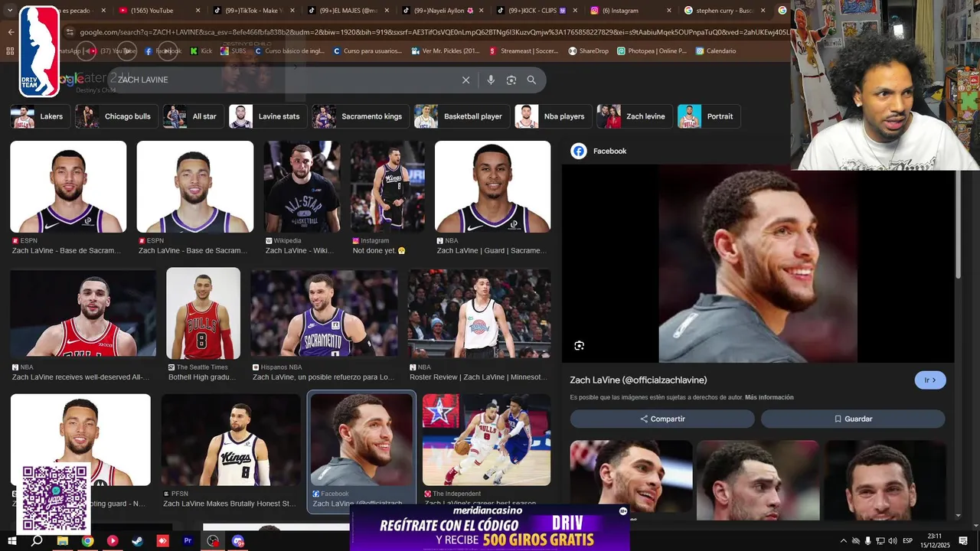
Task: Click the magnifier search submit icon
Action: pos(531,80)
